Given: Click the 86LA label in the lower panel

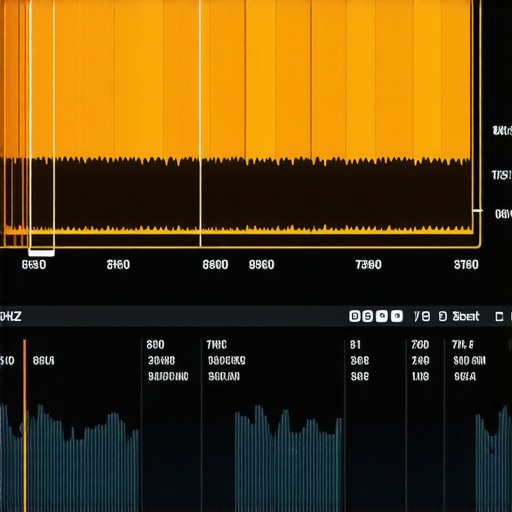Looking at the screenshot, I should pos(43,361).
